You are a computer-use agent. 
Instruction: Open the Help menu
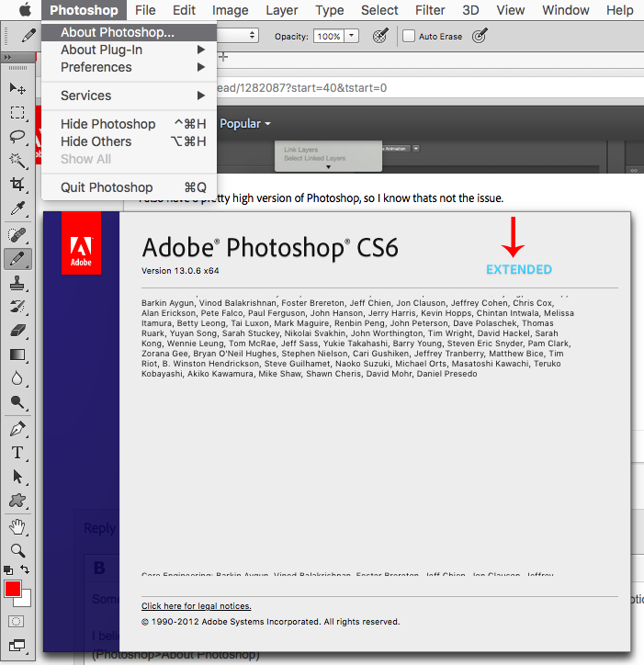point(619,10)
